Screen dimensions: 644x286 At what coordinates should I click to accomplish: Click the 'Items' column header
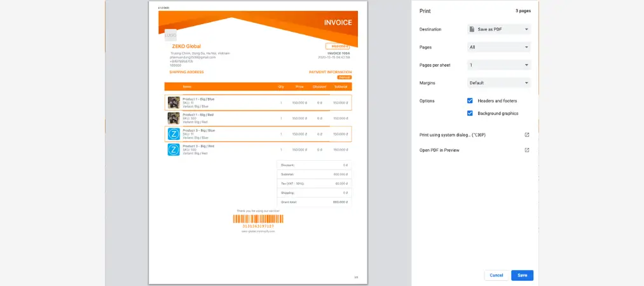[187, 86]
